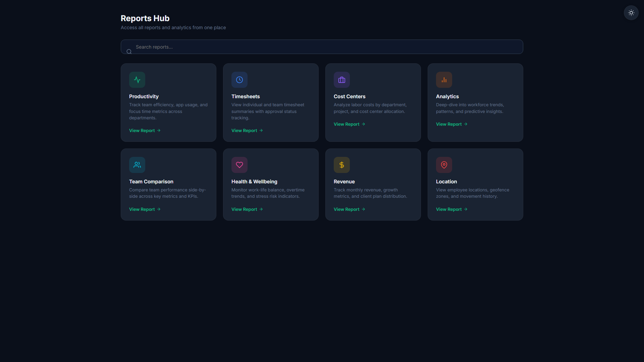Open View Report link for Team Comparison
The width and height of the screenshot is (644, 362).
145,209
